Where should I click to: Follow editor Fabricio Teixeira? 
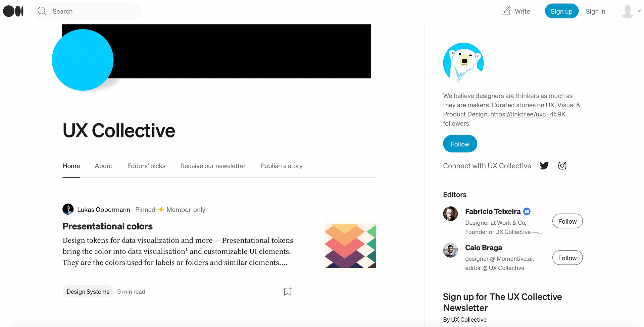[x=567, y=221]
